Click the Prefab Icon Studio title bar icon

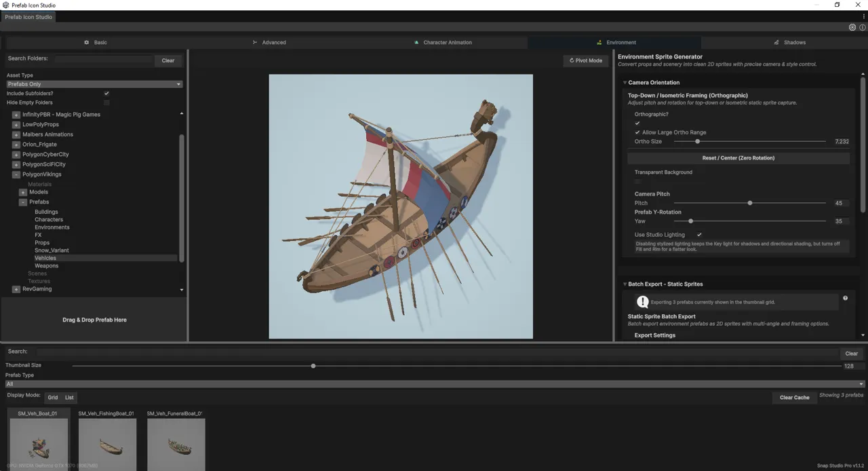pyautogui.click(x=5, y=5)
